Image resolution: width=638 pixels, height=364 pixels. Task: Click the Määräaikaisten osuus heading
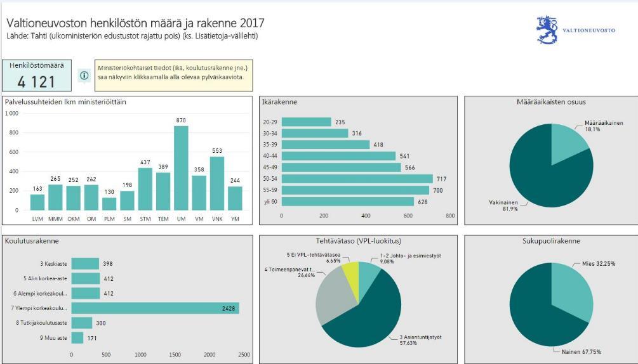(x=551, y=102)
